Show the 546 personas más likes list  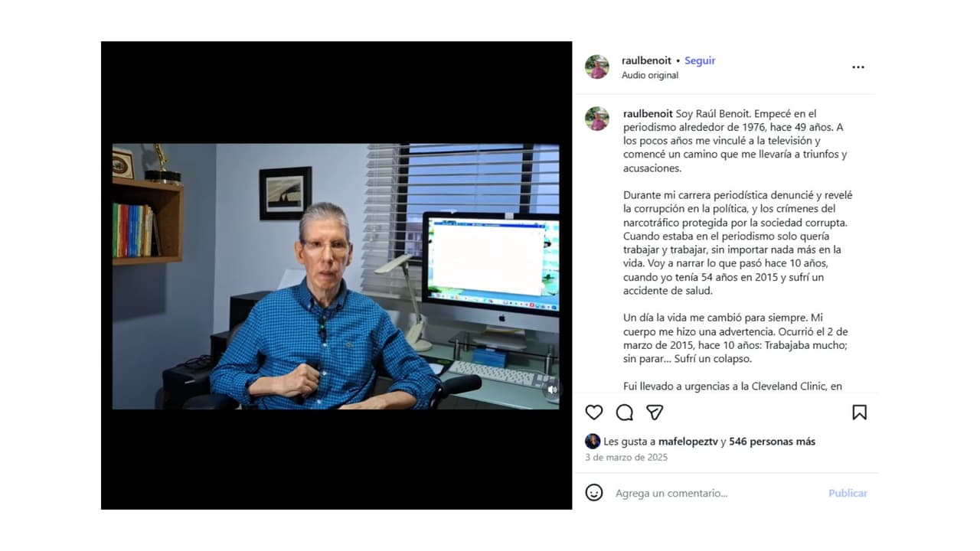pyautogui.click(x=772, y=442)
